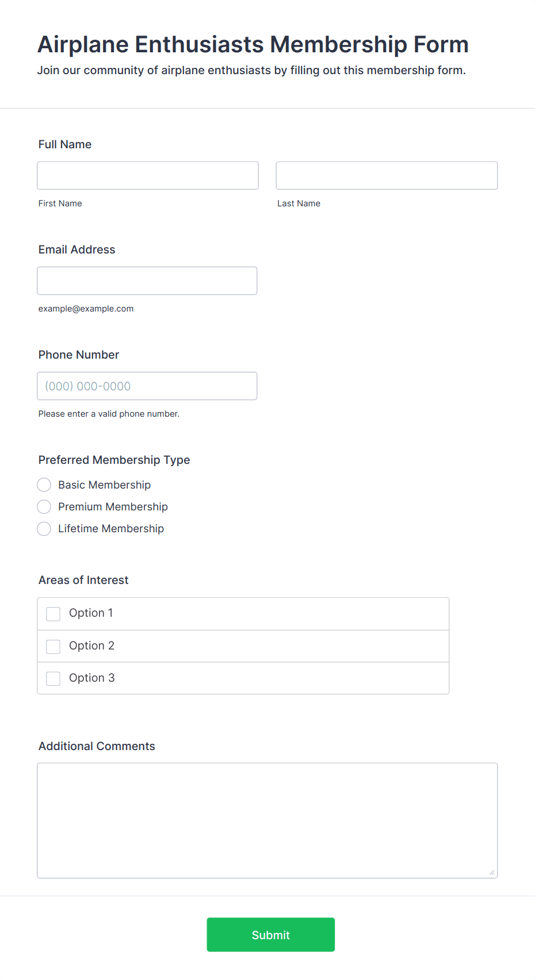This screenshot has width=535, height=980.
Task: Choose Lifetime Membership radio option
Action: (x=44, y=529)
